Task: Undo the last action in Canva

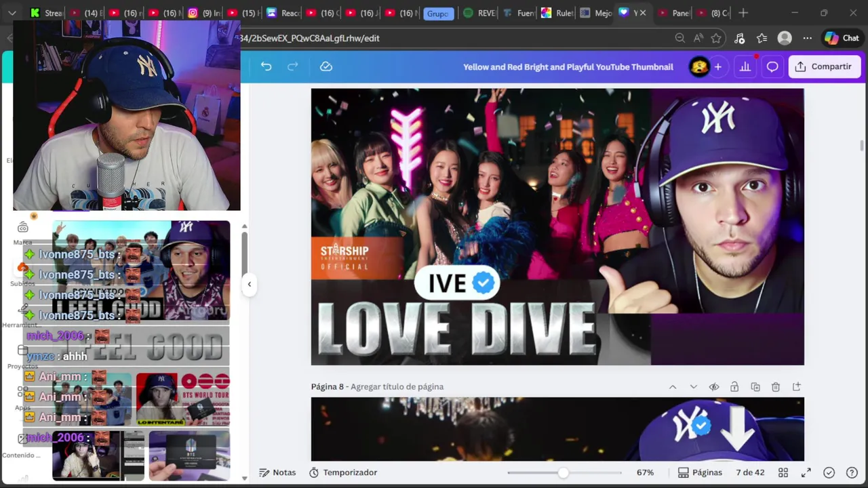Action: 266,66
